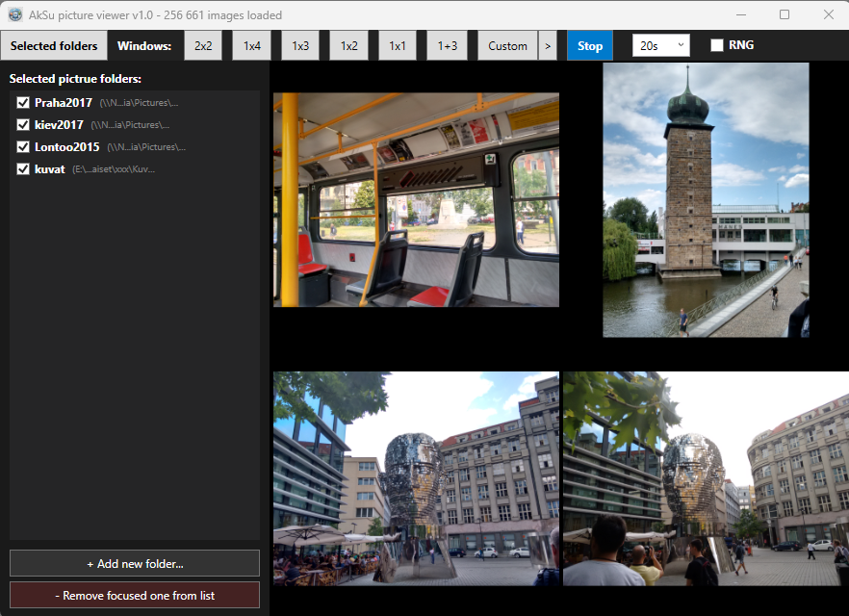Expand layout options with the > arrow
The image size is (849, 616).
[x=548, y=46]
